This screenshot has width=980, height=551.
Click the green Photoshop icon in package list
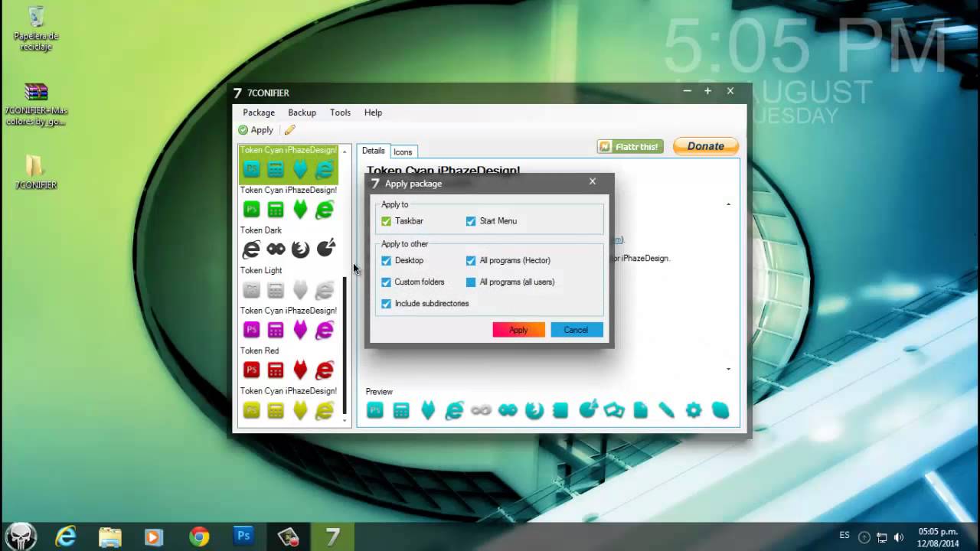tap(251, 209)
